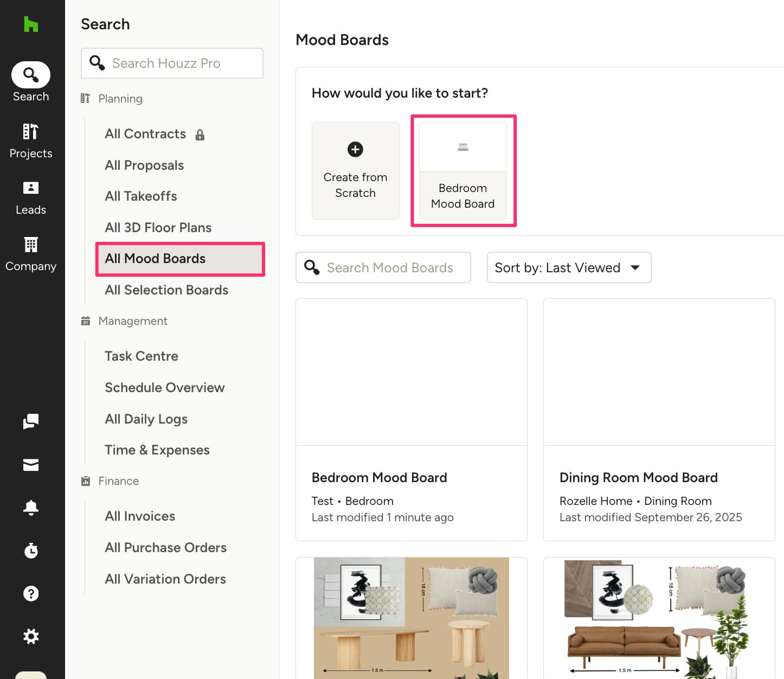The height and width of the screenshot is (679, 784).
Task: Select All Proposals in Planning menu
Action: click(144, 165)
